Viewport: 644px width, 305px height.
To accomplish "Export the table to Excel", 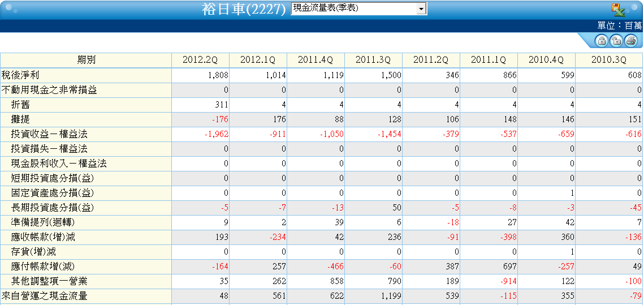I will [x=618, y=9].
